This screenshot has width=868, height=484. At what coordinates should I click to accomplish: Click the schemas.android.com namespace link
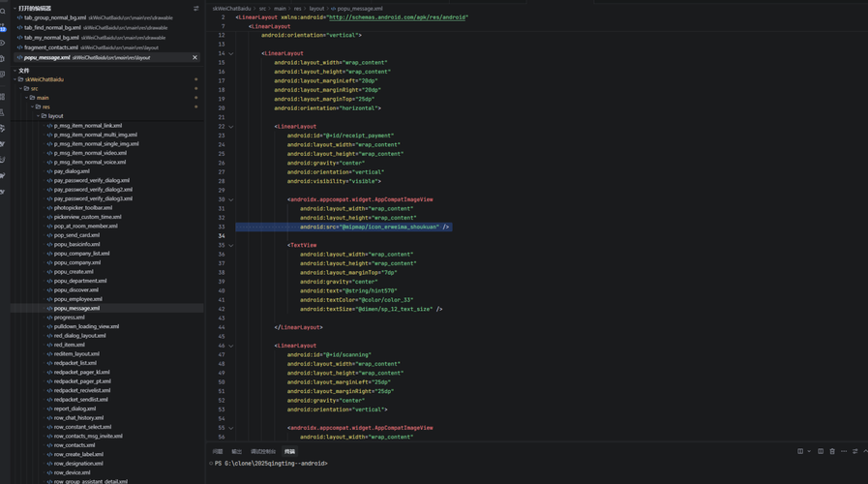click(x=398, y=17)
